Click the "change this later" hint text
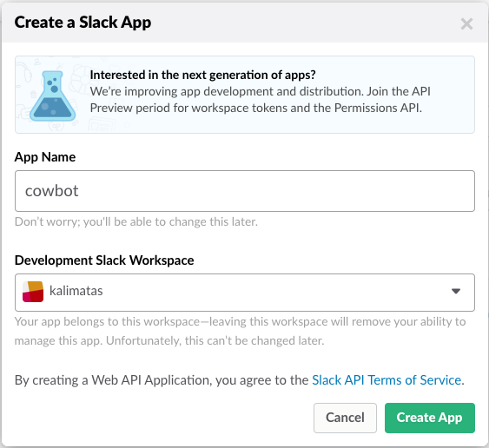Screen dimensions: 489x448 tap(136, 221)
